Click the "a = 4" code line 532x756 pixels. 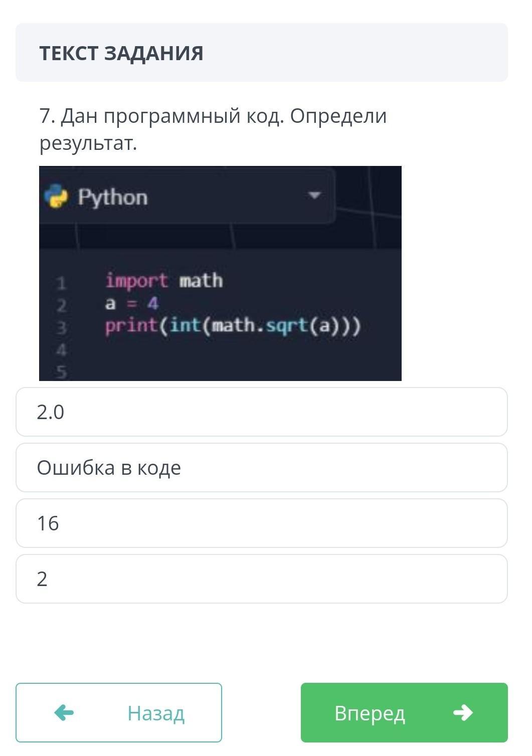point(132,303)
